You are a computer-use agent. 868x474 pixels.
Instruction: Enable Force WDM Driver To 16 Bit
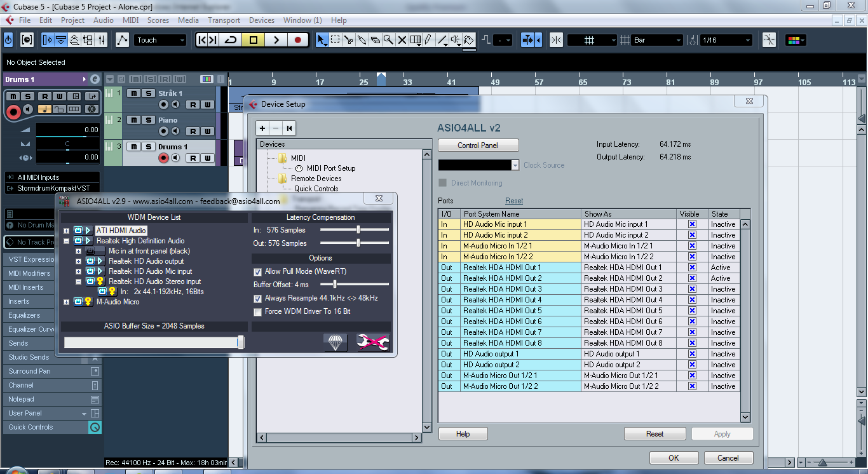pos(257,311)
